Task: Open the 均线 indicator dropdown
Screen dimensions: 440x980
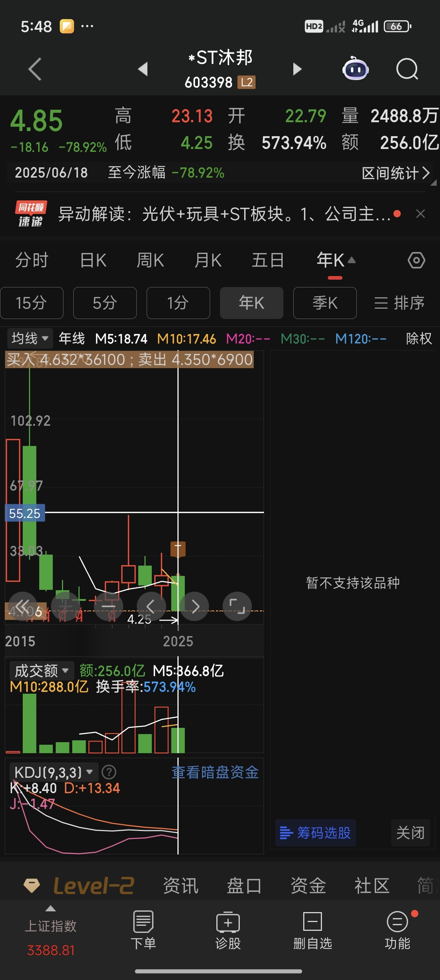Action: pos(30,338)
